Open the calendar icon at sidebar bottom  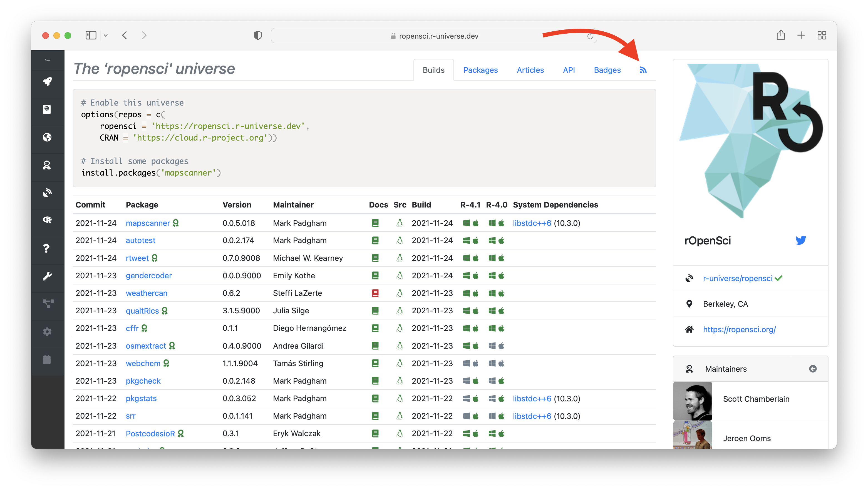tap(47, 360)
